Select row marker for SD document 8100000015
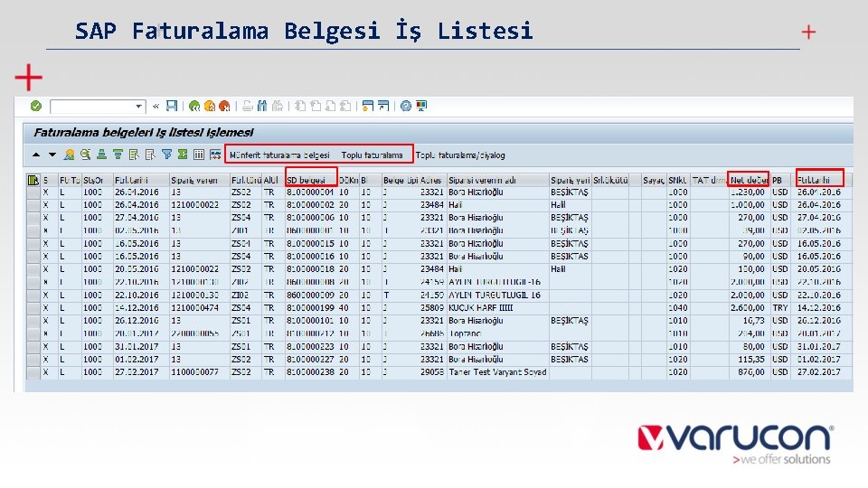Screen dimensions: 868x488 33,243
